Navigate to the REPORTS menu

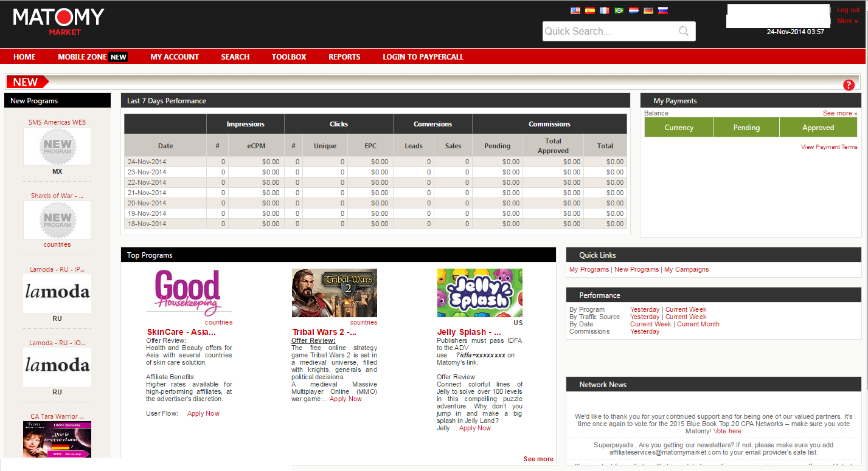[344, 57]
